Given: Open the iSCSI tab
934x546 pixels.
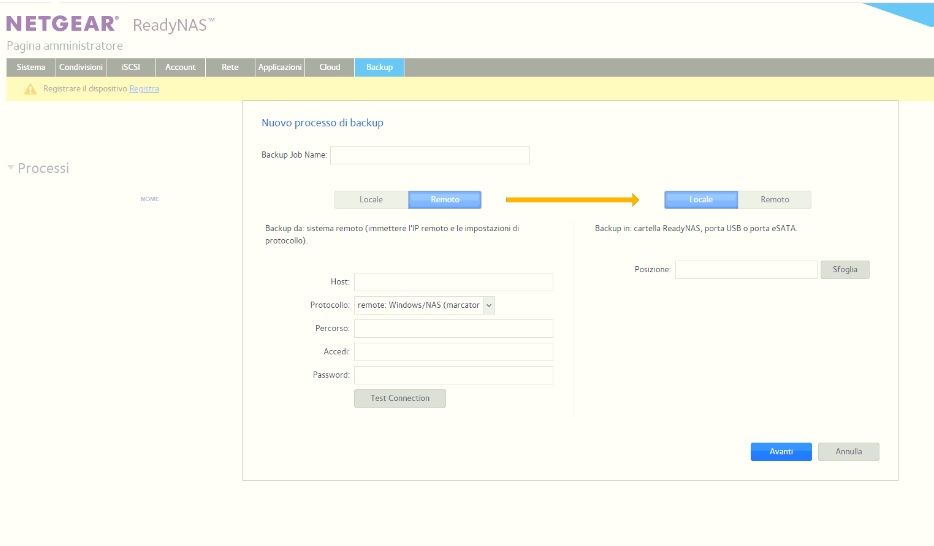Looking at the screenshot, I should 131,67.
